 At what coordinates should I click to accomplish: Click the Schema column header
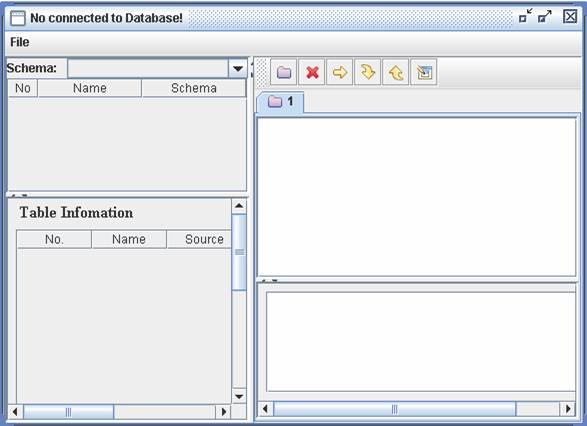tap(194, 88)
